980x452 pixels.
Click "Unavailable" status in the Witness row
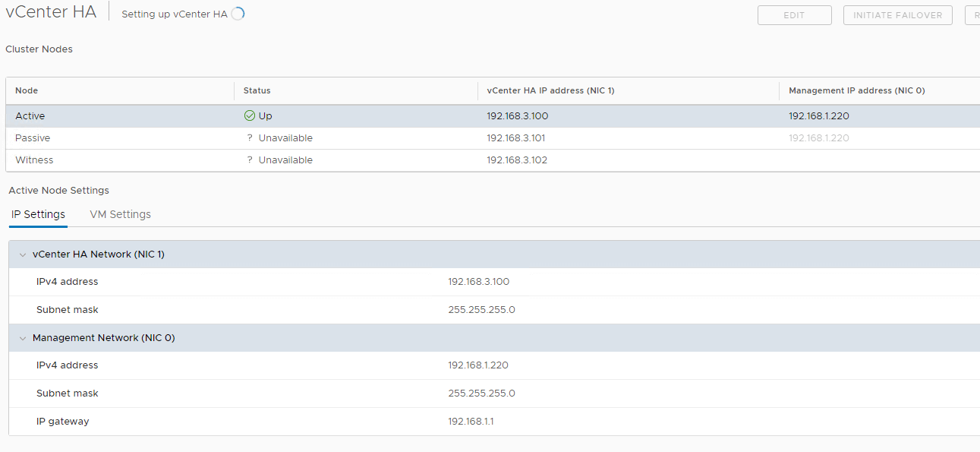[285, 160]
